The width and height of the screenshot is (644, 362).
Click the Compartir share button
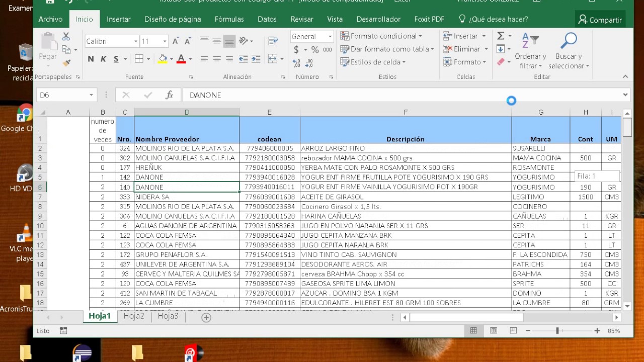pos(600,20)
